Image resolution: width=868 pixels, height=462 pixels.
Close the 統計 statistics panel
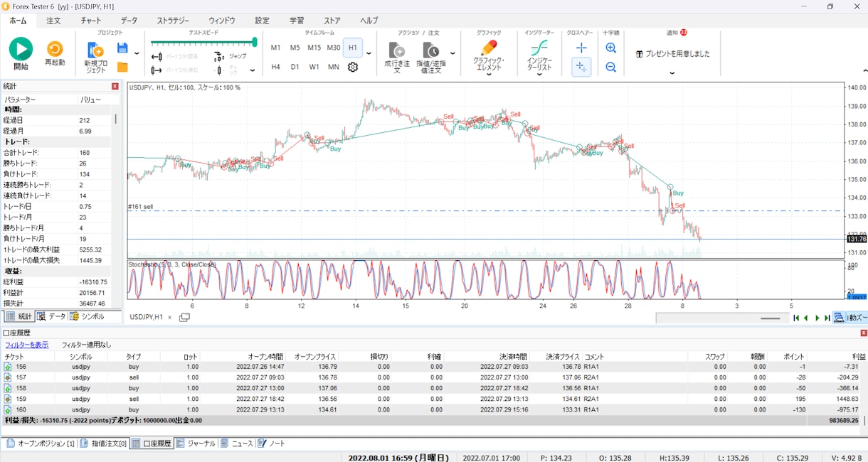click(115, 86)
